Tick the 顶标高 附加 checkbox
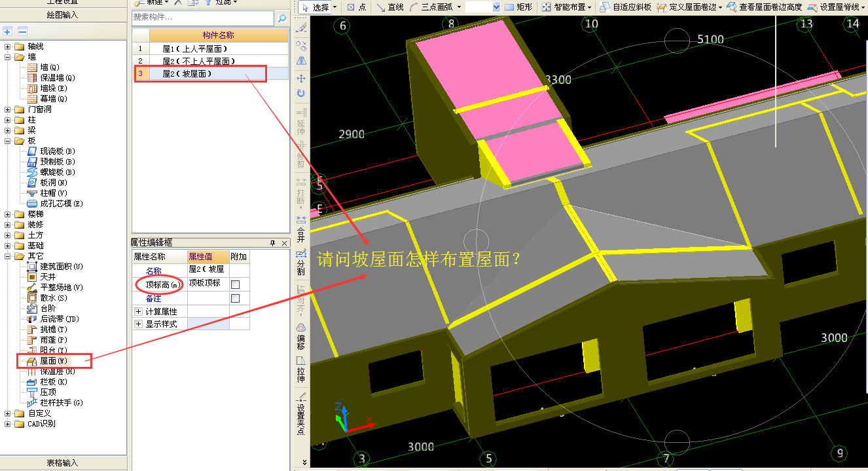Screen dimensions: 868x471 tap(236, 284)
